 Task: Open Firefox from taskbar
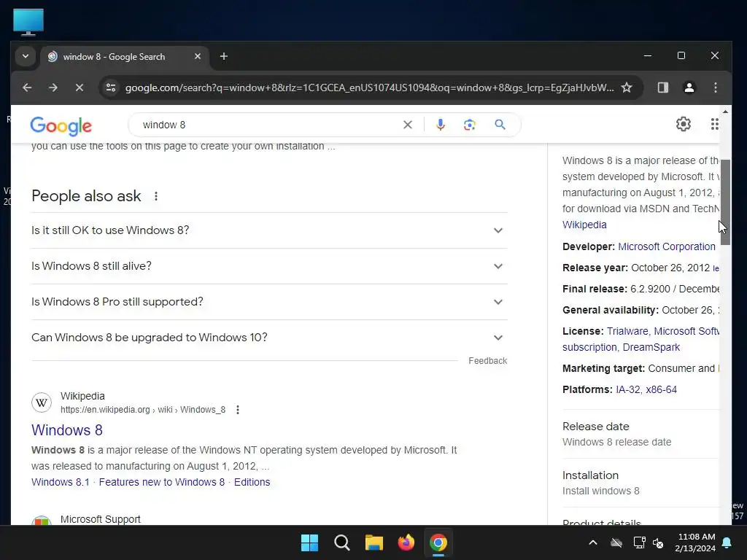pos(406,542)
